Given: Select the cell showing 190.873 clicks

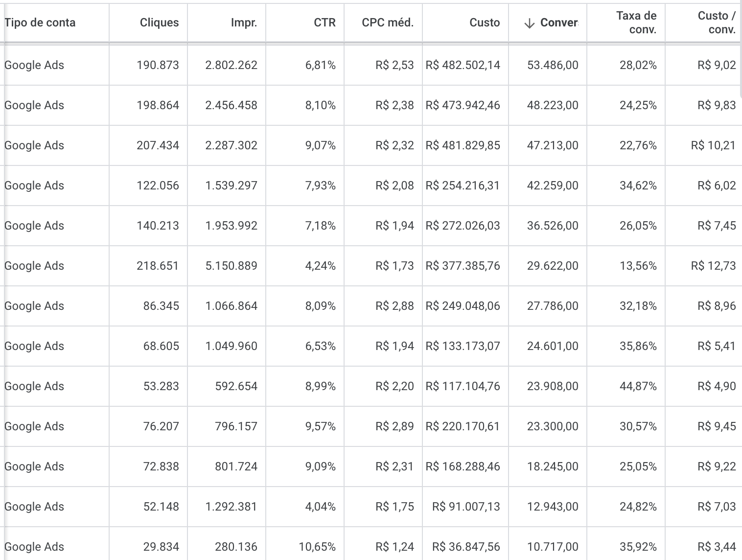Looking at the screenshot, I should pos(158,65).
